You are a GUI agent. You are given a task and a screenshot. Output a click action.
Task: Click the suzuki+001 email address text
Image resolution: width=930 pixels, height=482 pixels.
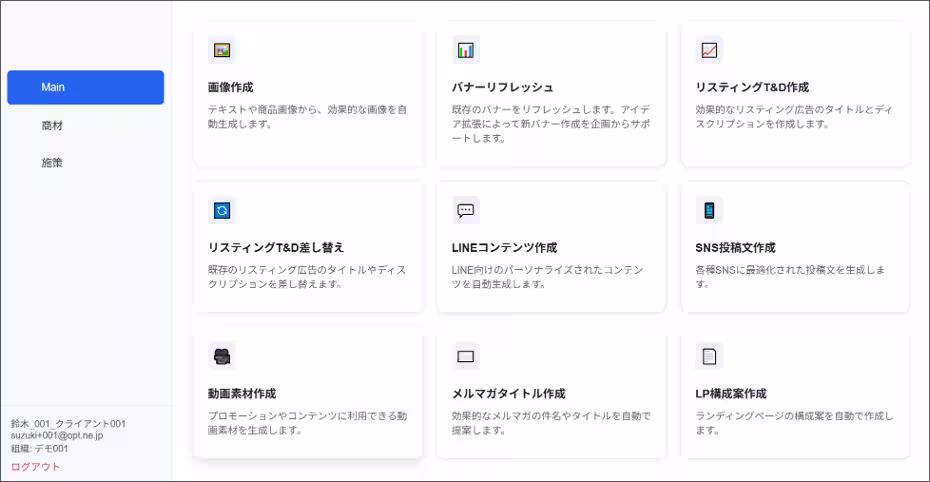57,435
